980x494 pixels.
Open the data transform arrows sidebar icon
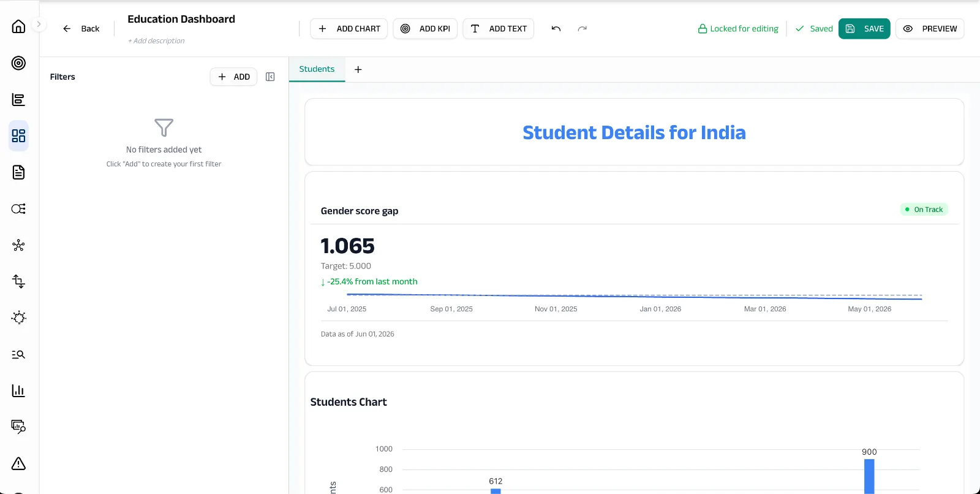pos(18,281)
